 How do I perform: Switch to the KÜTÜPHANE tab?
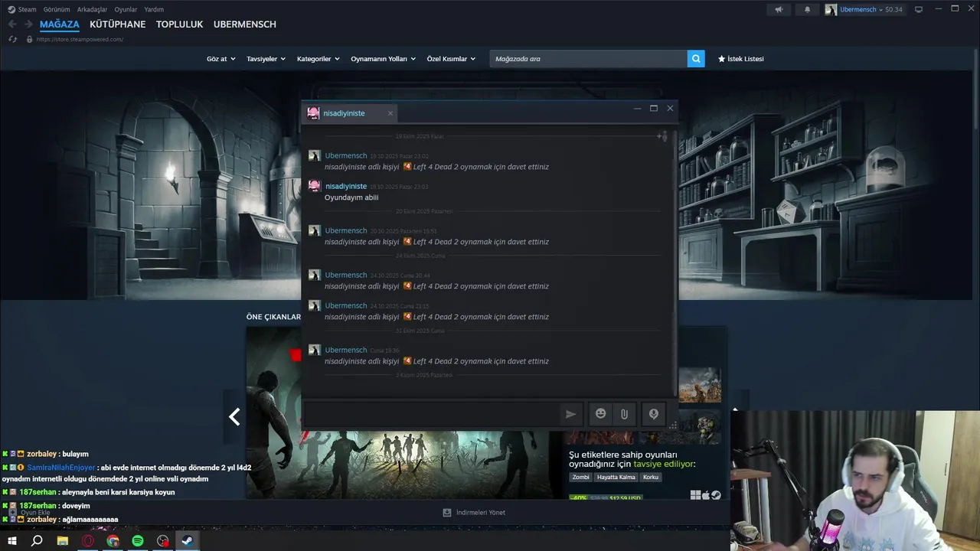coord(117,24)
